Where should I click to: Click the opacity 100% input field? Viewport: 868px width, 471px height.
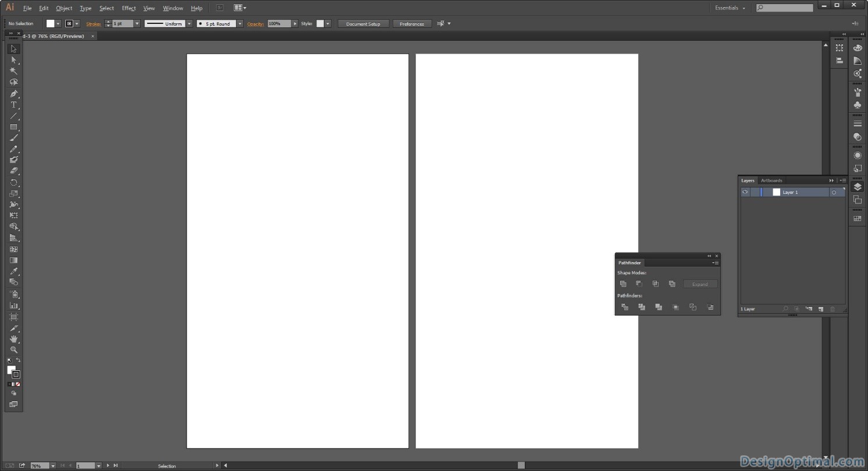pos(279,24)
